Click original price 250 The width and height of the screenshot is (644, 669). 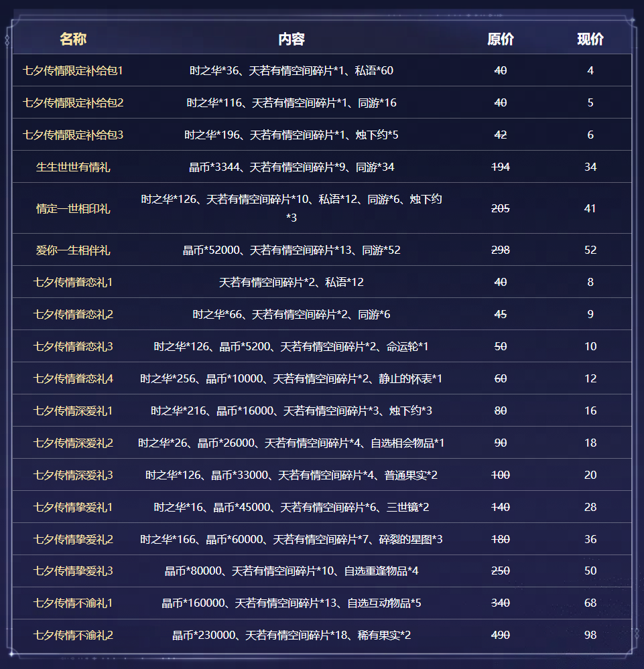pyautogui.click(x=501, y=571)
